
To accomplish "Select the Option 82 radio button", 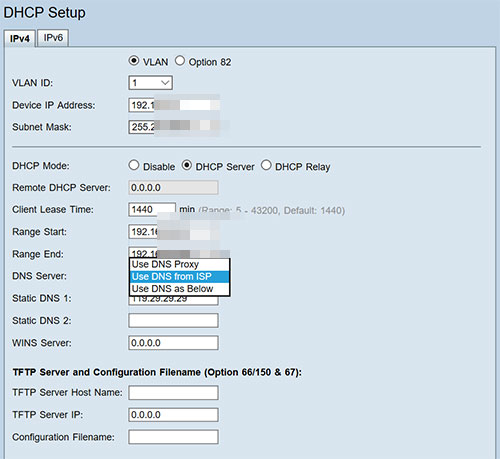I will (x=180, y=61).
